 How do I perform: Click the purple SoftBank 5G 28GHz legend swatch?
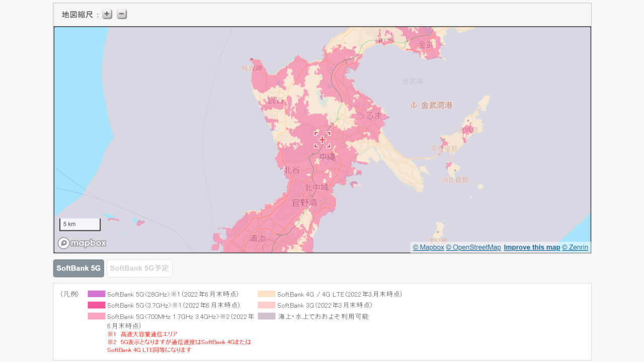pos(96,294)
